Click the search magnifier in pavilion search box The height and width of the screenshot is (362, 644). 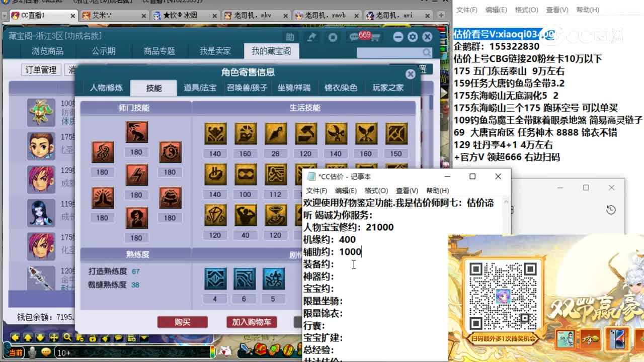pyautogui.click(x=427, y=52)
